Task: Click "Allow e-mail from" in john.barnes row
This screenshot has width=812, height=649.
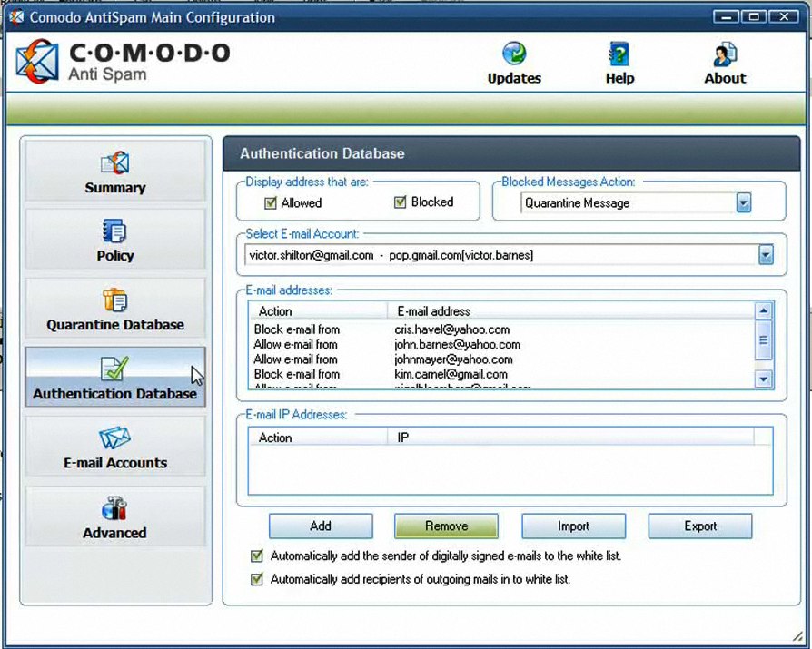Action: tap(295, 345)
